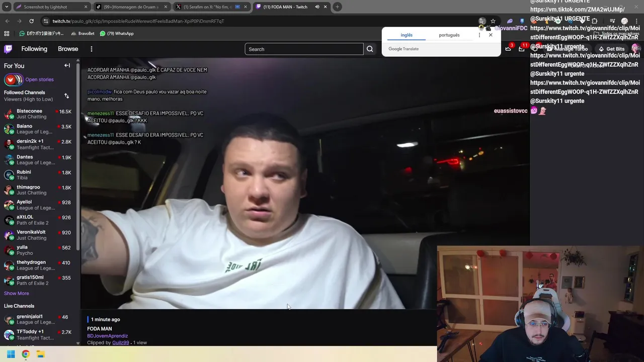Click the clip video player
The height and width of the screenshot is (362, 644).
(x=305, y=184)
